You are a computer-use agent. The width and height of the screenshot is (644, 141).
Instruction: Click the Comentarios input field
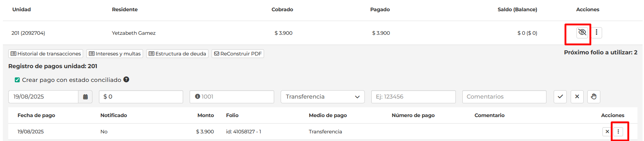click(504, 97)
